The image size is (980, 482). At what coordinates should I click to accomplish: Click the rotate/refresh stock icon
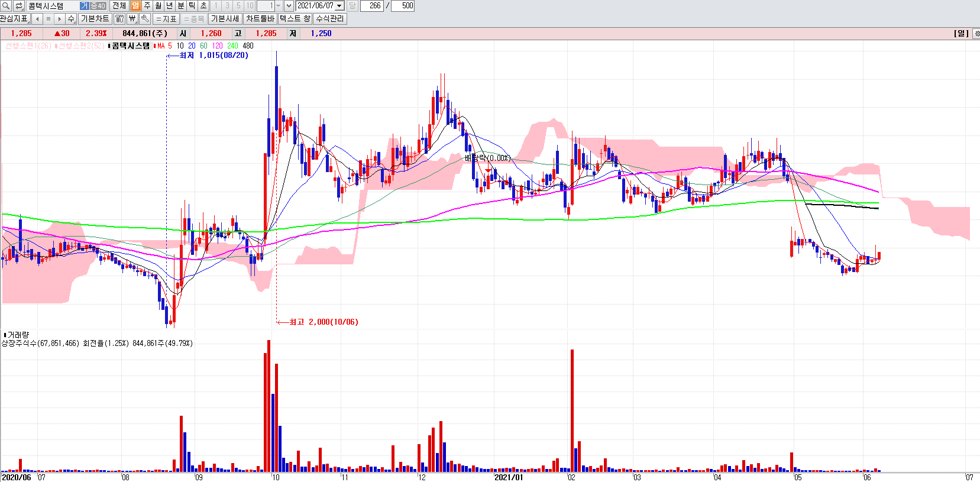(18, 6)
